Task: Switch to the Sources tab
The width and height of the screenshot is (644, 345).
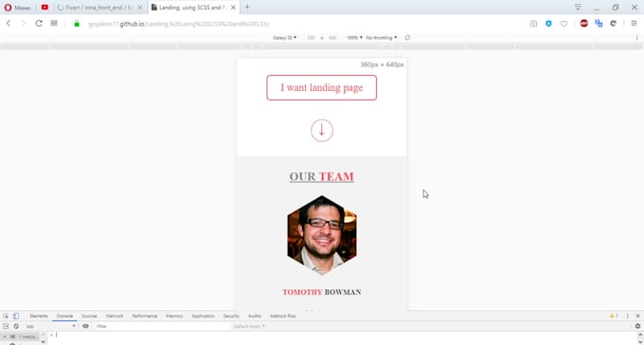Action: click(89, 316)
